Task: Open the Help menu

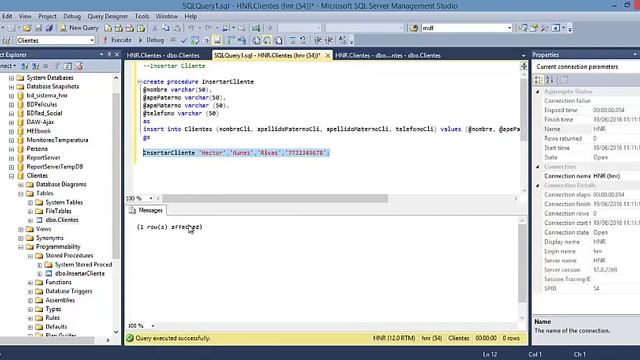Action: pos(191,16)
